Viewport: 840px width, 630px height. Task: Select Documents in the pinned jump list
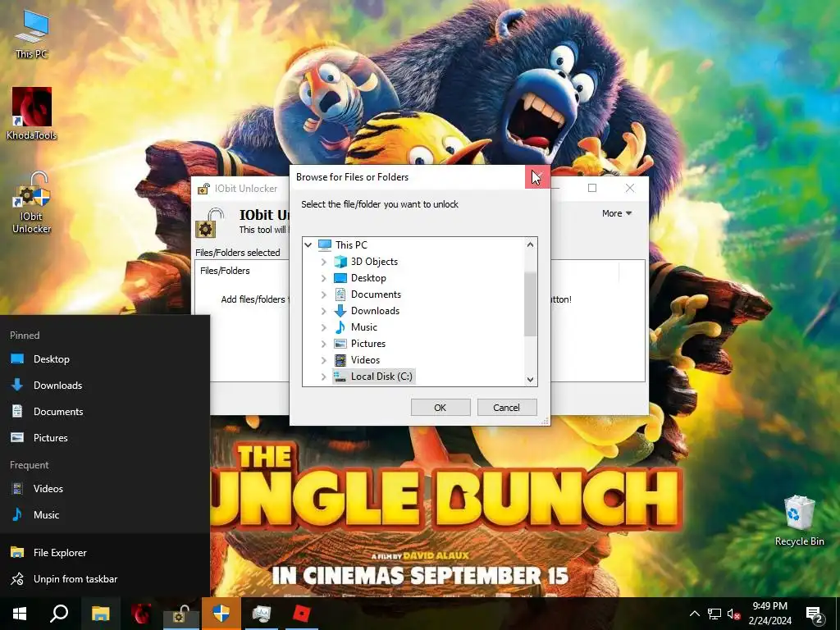[105, 412]
